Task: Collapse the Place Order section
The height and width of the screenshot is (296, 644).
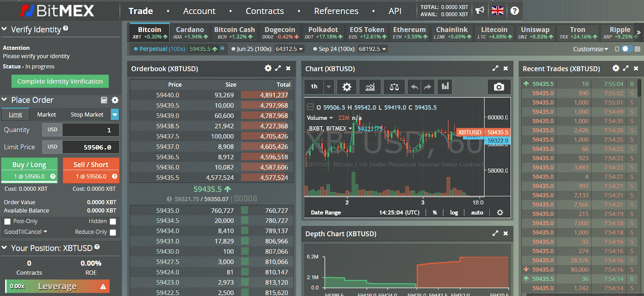Action: pos(4,99)
